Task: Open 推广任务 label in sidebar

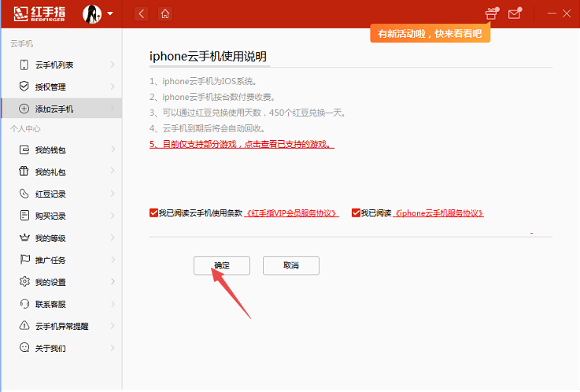Action: (x=50, y=261)
